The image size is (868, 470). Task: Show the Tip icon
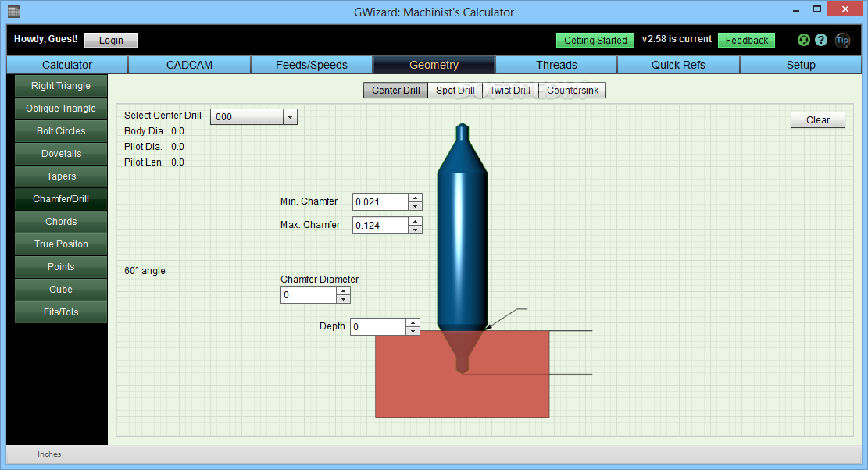[x=842, y=40]
